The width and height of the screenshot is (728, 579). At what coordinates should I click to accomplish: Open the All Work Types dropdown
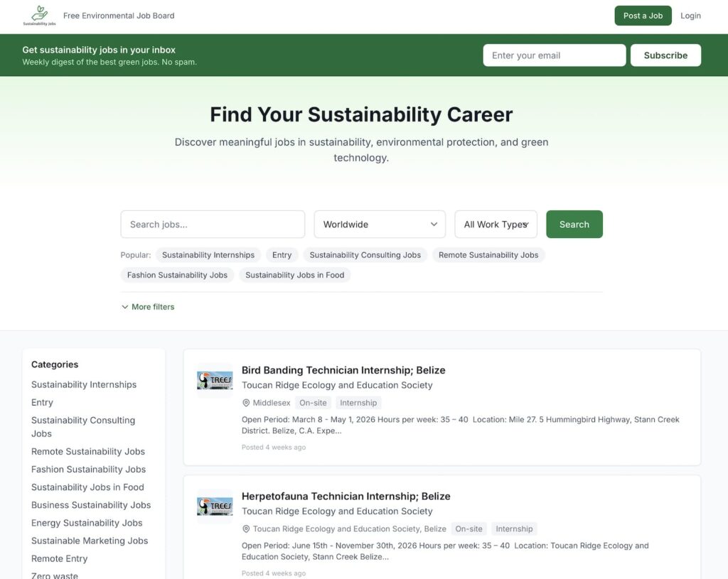496,224
